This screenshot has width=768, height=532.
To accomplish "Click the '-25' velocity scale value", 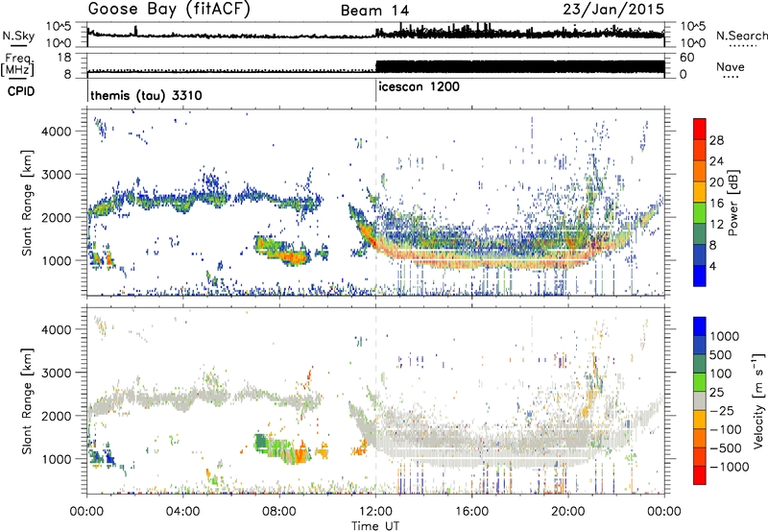I will click(722, 411).
